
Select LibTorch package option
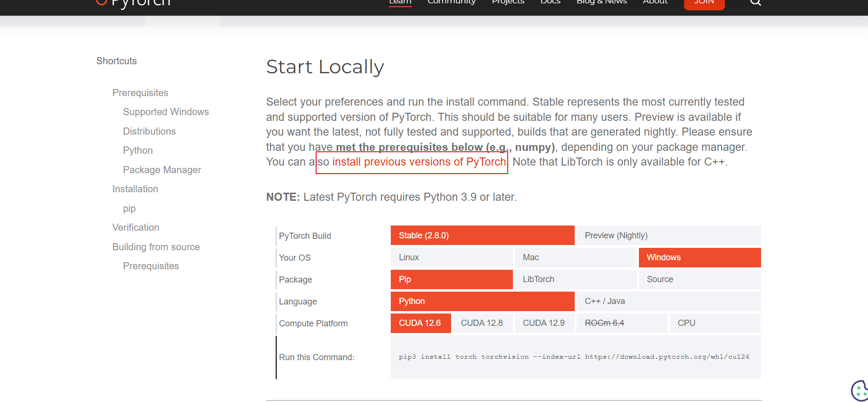576,279
